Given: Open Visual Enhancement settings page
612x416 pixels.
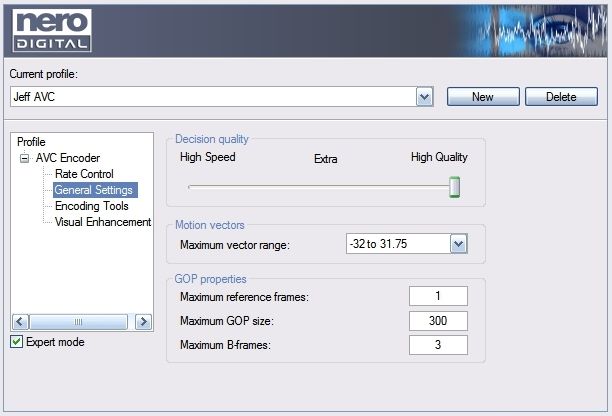Looking at the screenshot, I should click(103, 222).
